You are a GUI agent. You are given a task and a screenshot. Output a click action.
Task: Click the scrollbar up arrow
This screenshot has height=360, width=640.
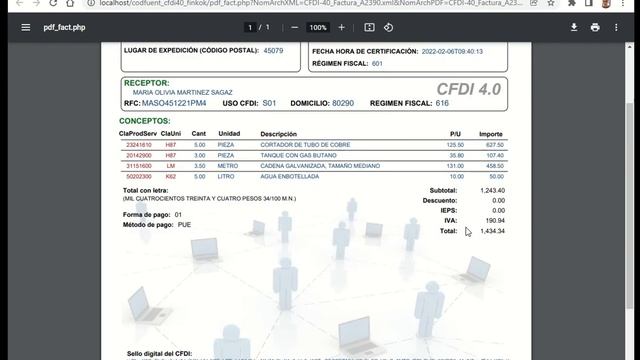[x=630, y=47]
